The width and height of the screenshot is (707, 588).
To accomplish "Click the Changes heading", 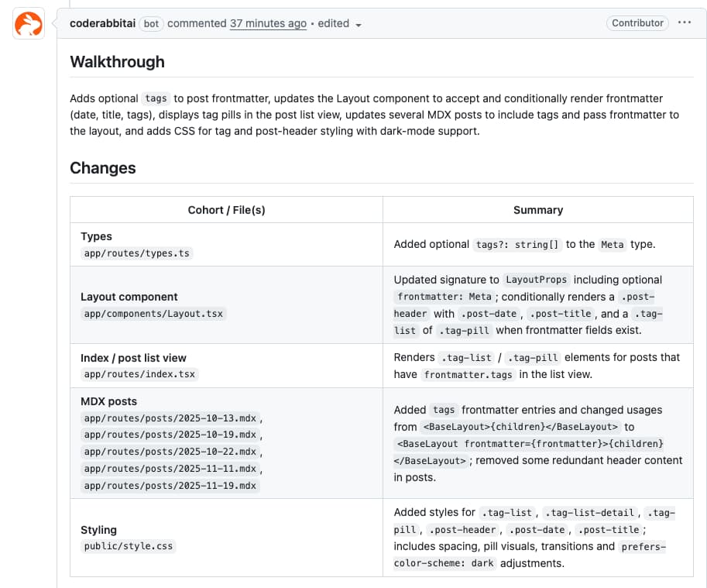I will 102,168.
